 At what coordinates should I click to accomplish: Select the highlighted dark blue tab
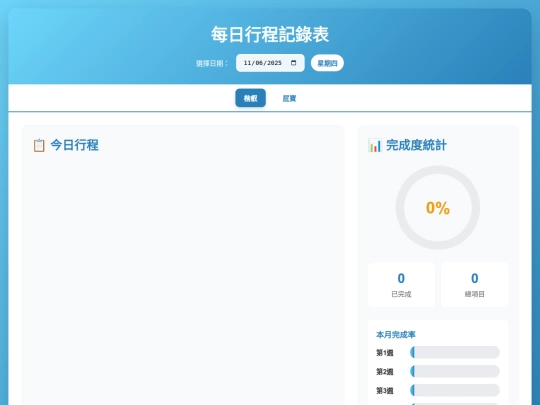click(250, 98)
